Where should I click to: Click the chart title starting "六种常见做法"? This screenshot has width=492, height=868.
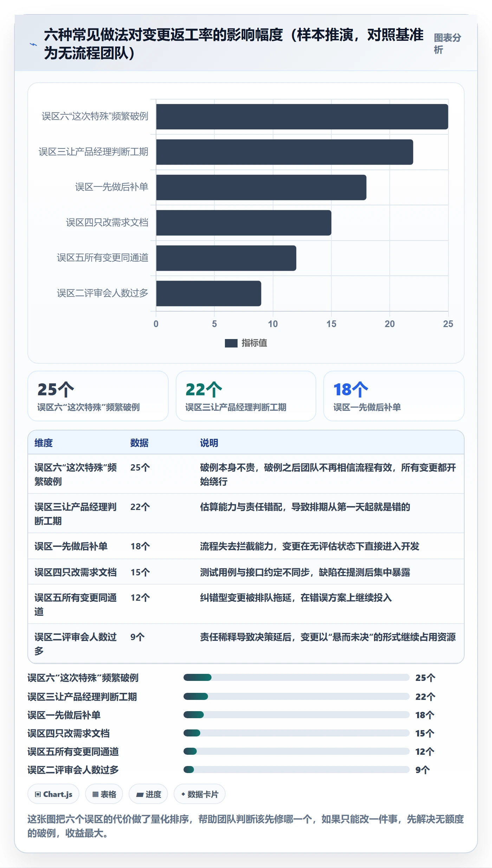tap(234, 44)
